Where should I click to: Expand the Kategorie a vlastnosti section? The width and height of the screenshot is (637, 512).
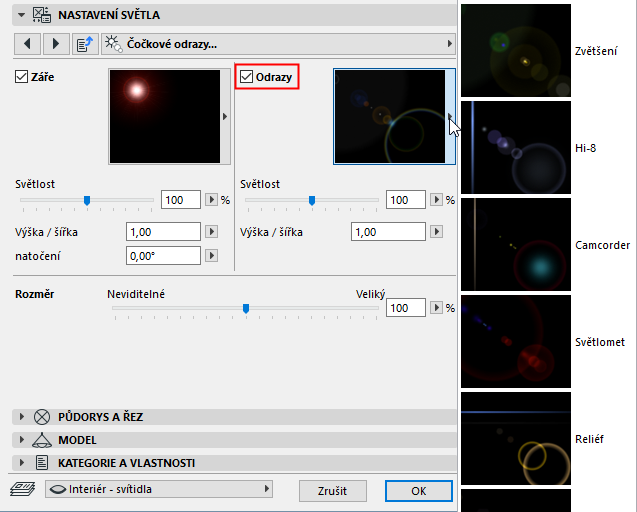(x=22, y=463)
